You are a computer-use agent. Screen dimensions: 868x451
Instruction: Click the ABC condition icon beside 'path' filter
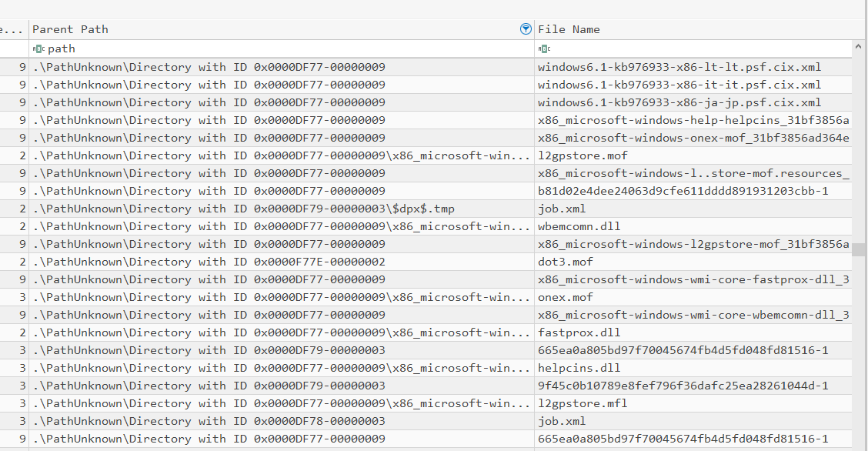coord(38,48)
